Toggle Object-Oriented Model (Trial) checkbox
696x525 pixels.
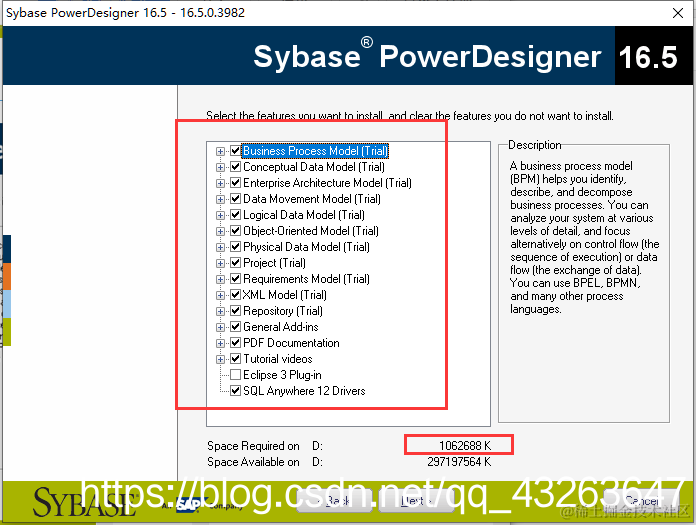point(236,230)
